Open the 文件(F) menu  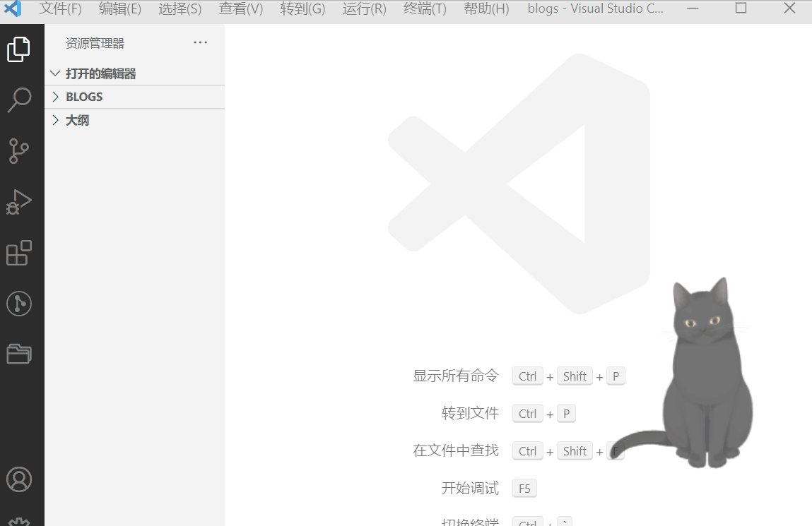pos(61,8)
